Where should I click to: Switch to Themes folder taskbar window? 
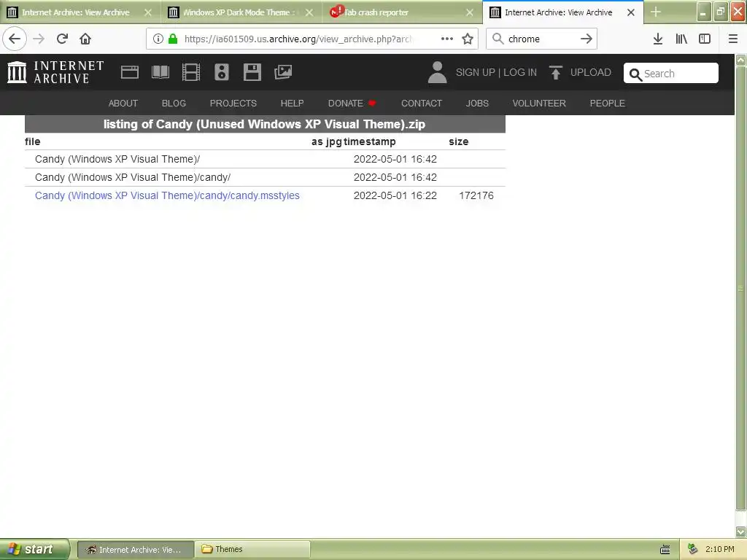pyautogui.click(x=252, y=549)
